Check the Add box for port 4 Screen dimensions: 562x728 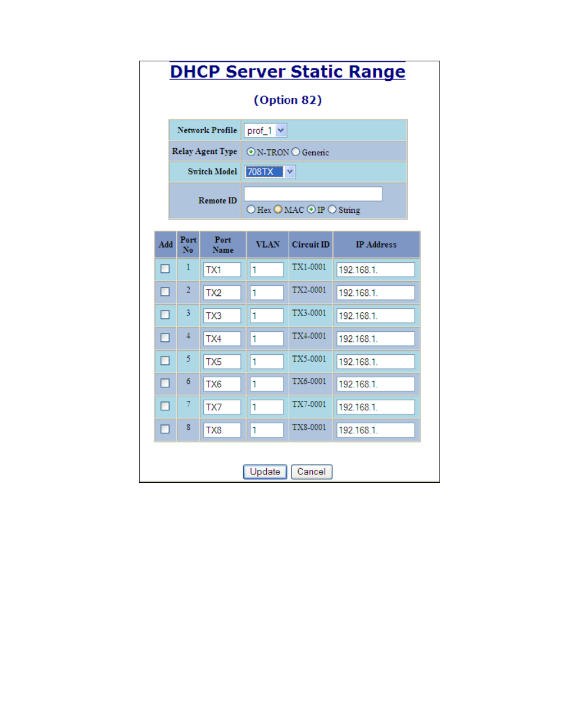click(165, 338)
